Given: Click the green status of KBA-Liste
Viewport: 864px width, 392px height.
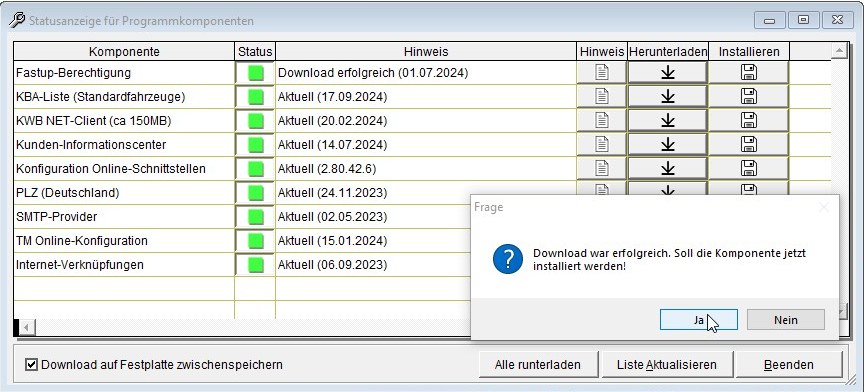Looking at the screenshot, I should coord(255,96).
